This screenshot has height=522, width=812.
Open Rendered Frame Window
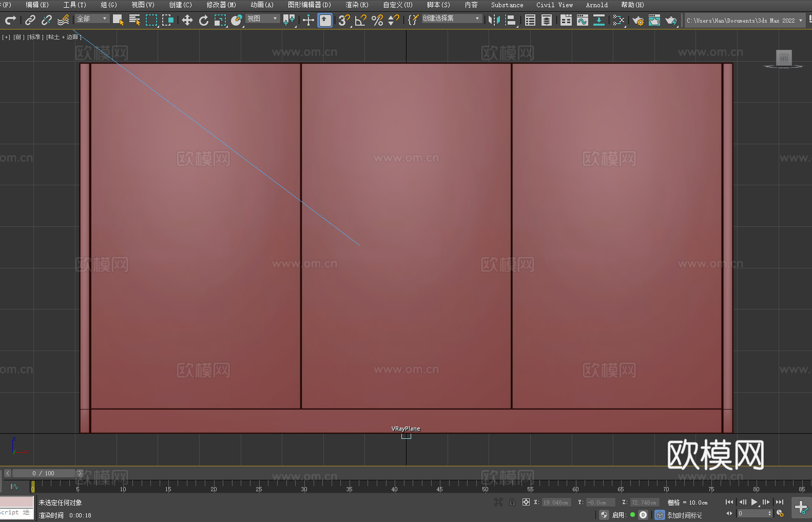click(x=654, y=20)
